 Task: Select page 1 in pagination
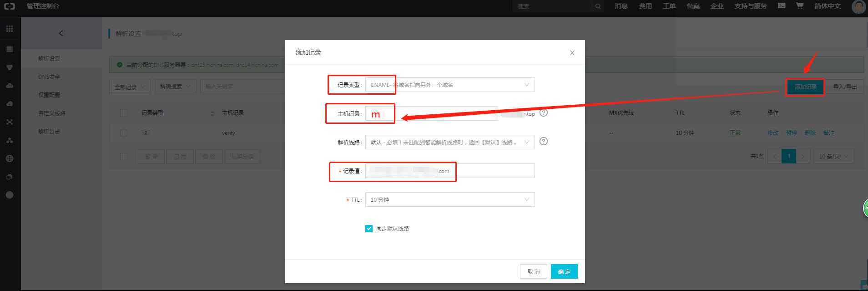coord(789,156)
